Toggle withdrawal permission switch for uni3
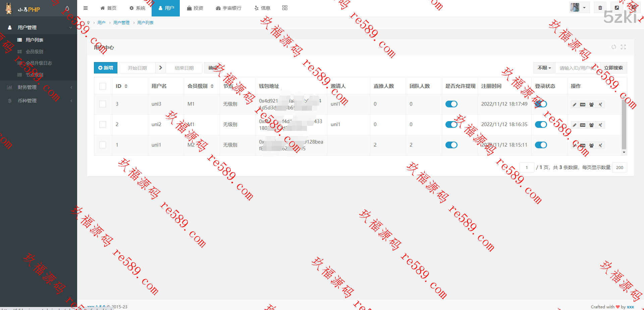The image size is (644, 310). point(451,104)
